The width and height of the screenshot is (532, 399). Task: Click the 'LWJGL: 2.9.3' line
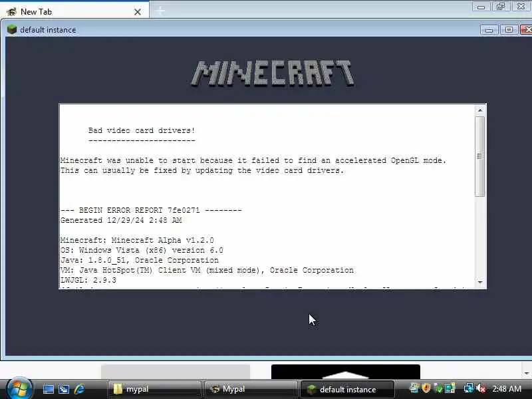(x=88, y=281)
